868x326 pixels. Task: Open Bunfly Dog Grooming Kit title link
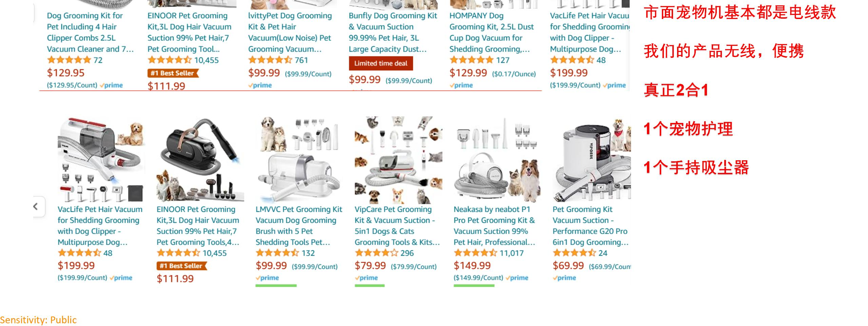(393, 32)
